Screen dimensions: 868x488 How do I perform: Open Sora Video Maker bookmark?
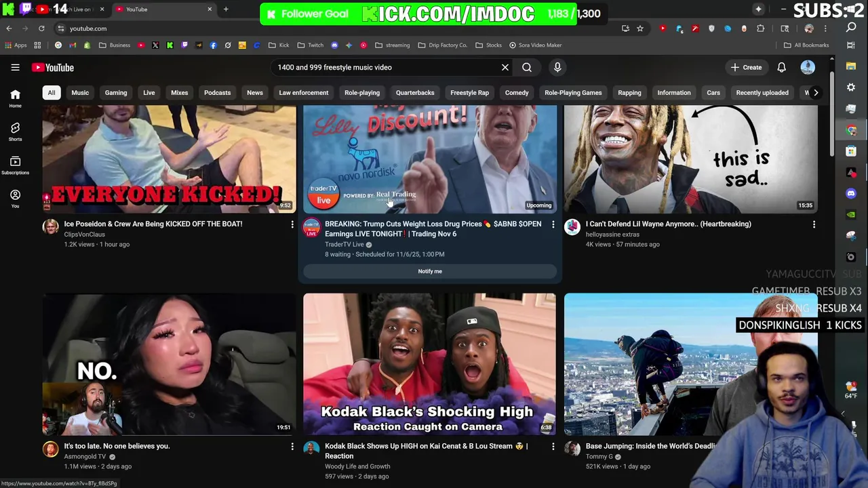point(536,45)
